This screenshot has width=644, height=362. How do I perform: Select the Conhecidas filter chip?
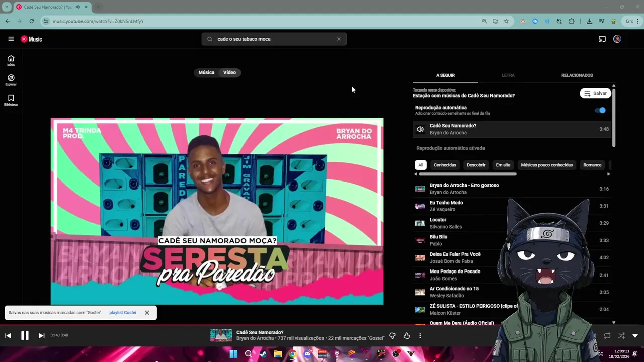pyautogui.click(x=445, y=165)
